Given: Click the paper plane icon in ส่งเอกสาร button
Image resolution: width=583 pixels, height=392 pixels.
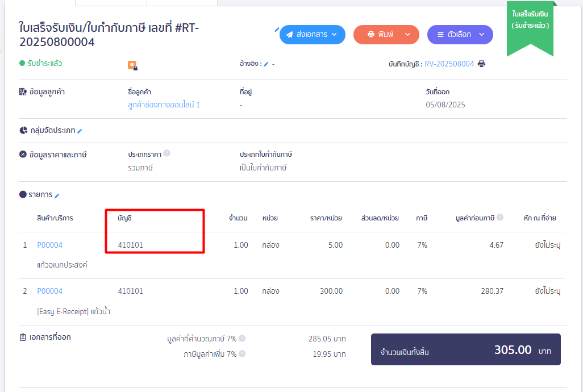Looking at the screenshot, I should 290,34.
